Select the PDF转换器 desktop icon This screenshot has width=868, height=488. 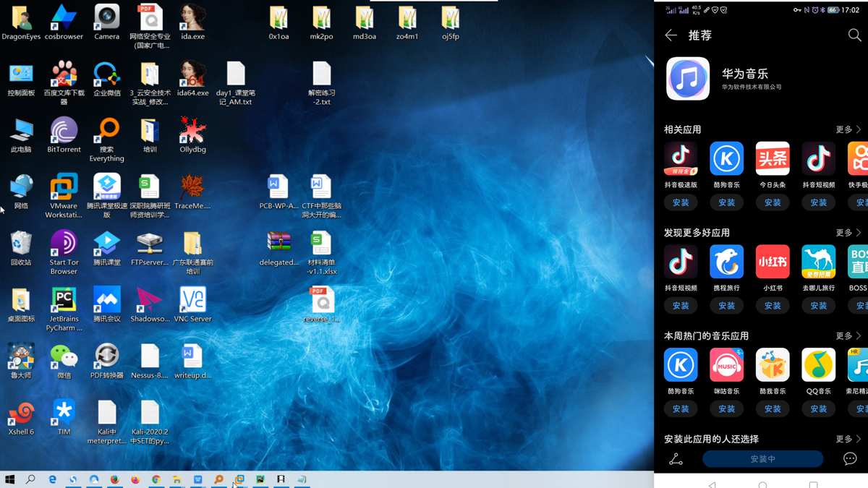pos(106,361)
